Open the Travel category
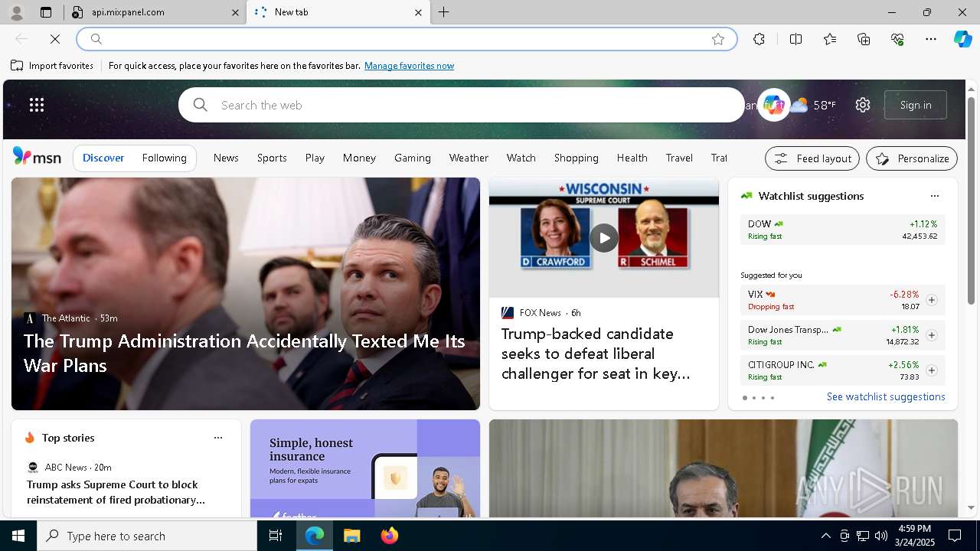 679,158
